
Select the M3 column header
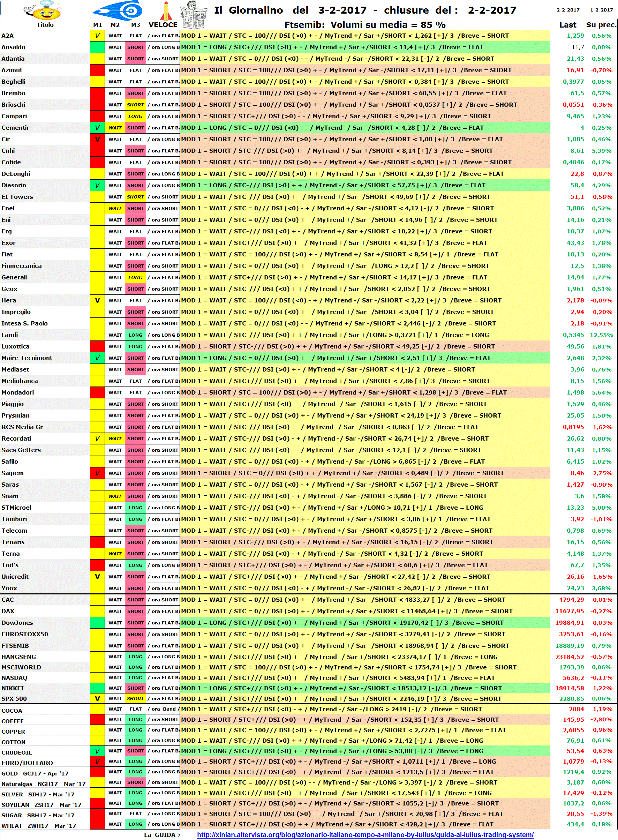[135, 25]
